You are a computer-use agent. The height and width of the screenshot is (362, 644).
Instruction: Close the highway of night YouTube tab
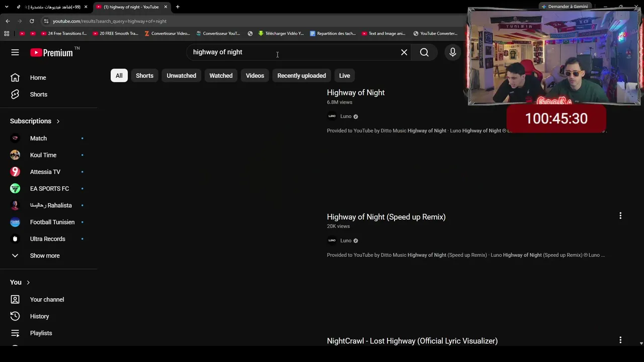(166, 7)
